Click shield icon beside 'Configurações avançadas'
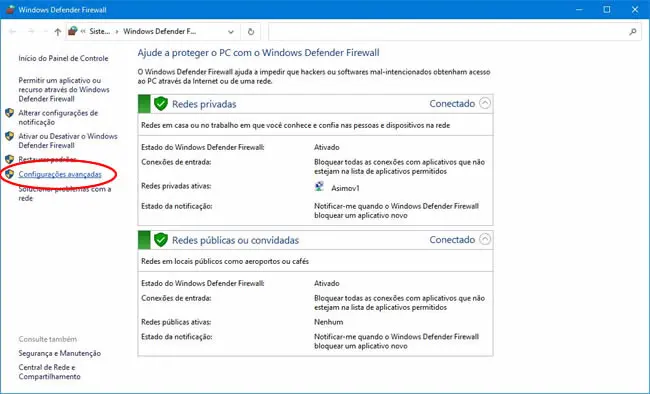 10,174
